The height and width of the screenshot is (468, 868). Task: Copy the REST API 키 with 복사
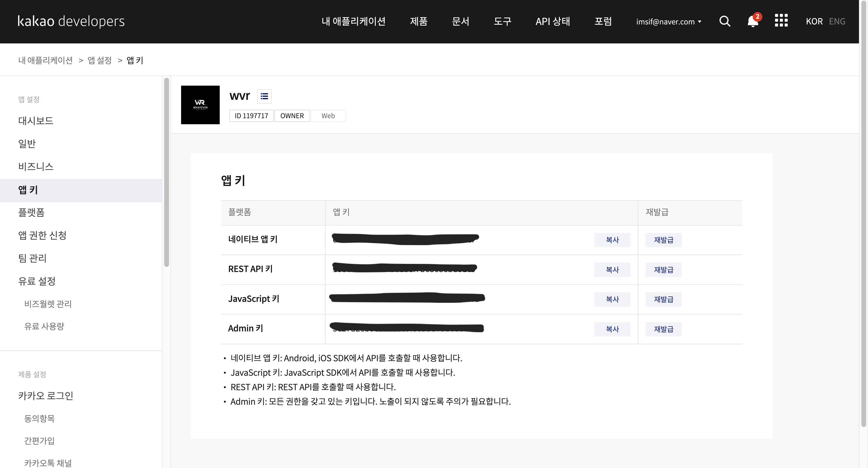(x=612, y=269)
